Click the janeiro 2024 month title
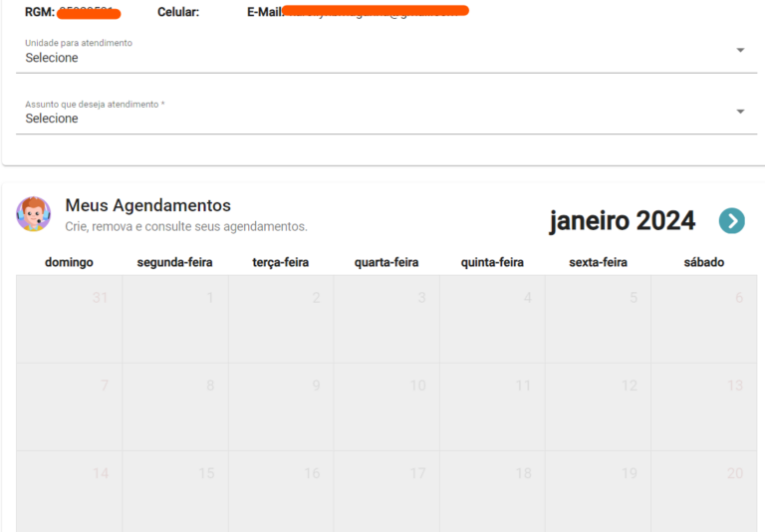Screen dimensions: 765x532 click(x=622, y=221)
